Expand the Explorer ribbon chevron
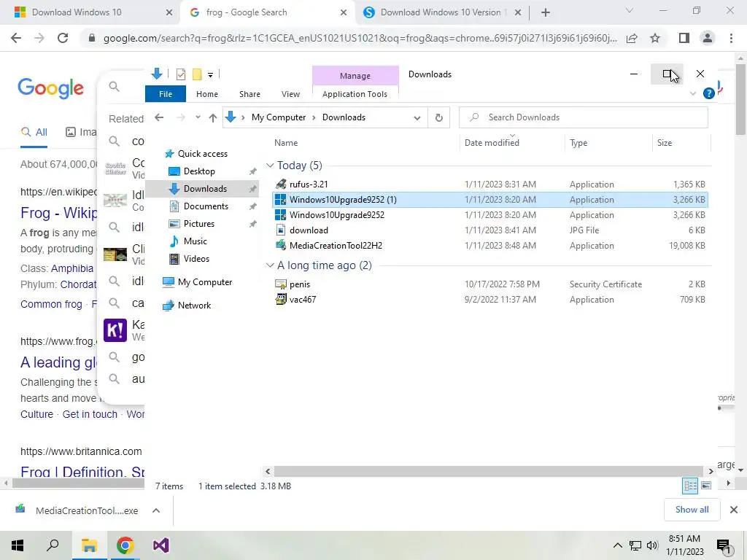This screenshot has height=560, width=747. [x=693, y=94]
